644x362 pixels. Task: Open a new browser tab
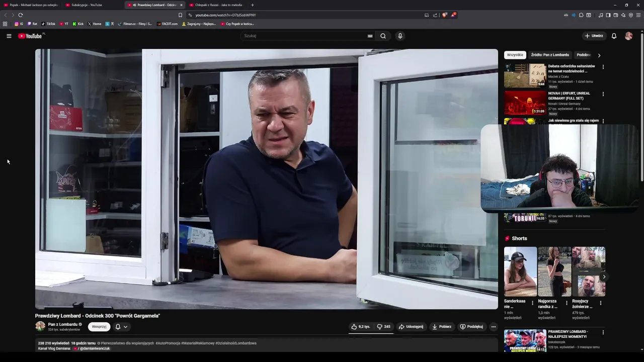coord(253,5)
